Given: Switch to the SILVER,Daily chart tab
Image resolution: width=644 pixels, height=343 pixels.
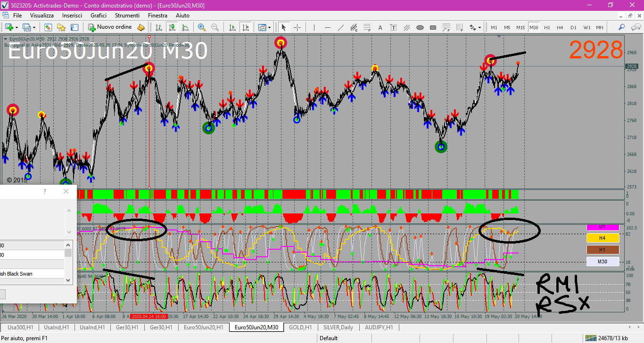Looking at the screenshot, I should [338, 327].
